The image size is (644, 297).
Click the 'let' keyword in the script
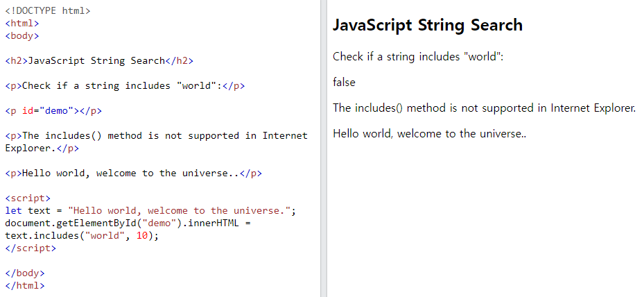coord(14,211)
